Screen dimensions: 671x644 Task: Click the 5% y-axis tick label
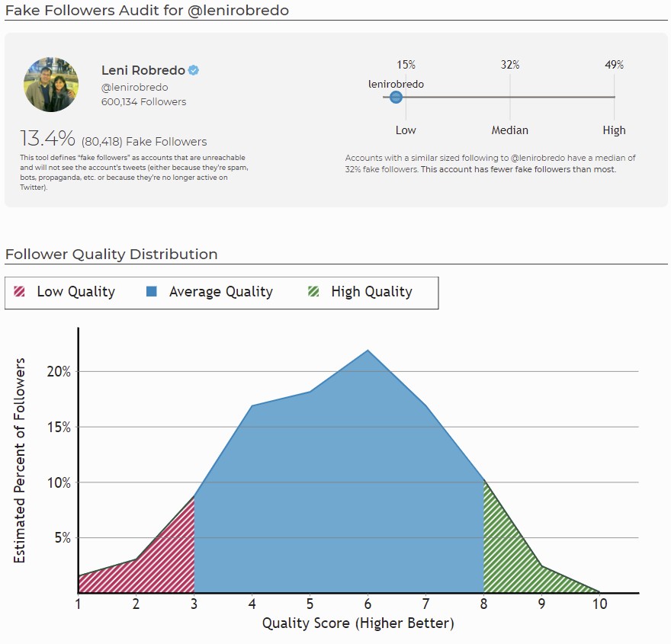[63, 537]
